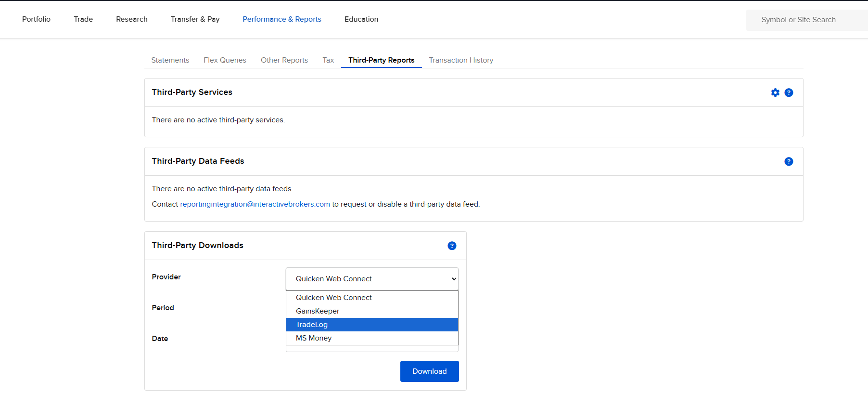The width and height of the screenshot is (868, 407).
Task: Click the Date label
Action: click(x=160, y=339)
